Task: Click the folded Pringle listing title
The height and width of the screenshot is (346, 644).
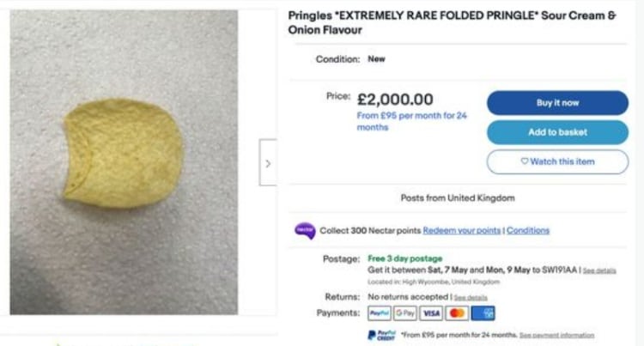Action: coord(452,23)
